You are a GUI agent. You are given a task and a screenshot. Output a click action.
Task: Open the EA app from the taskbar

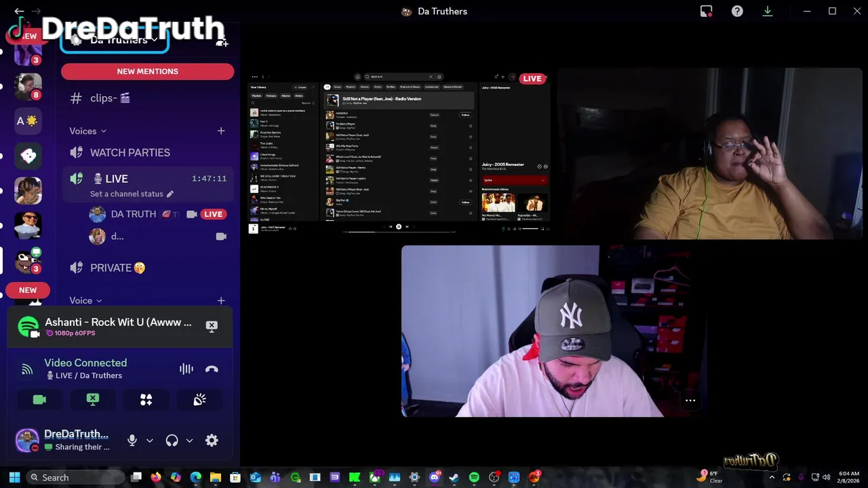[534, 477]
